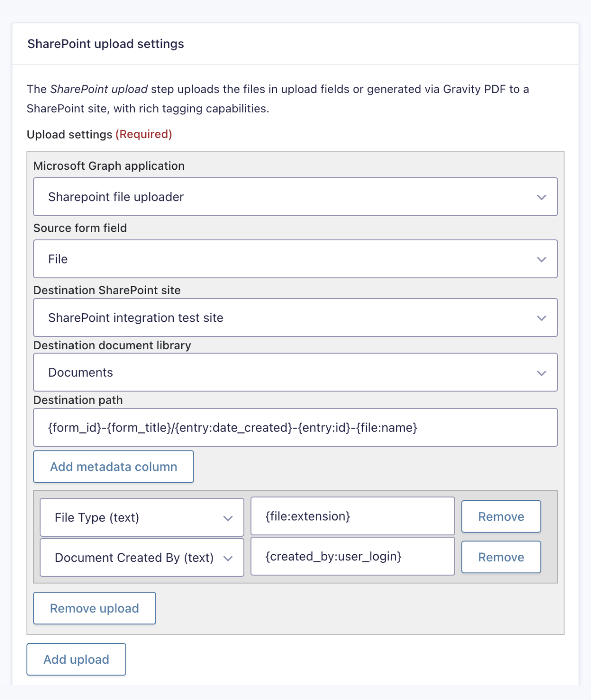The width and height of the screenshot is (591, 700).
Task: Remove the File Type metadata column
Action: pyautogui.click(x=501, y=516)
